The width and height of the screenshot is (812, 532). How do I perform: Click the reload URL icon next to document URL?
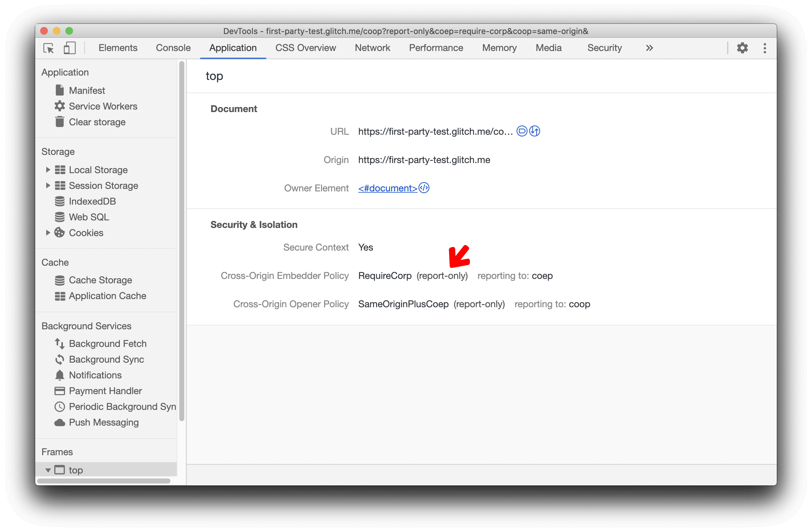[534, 131]
